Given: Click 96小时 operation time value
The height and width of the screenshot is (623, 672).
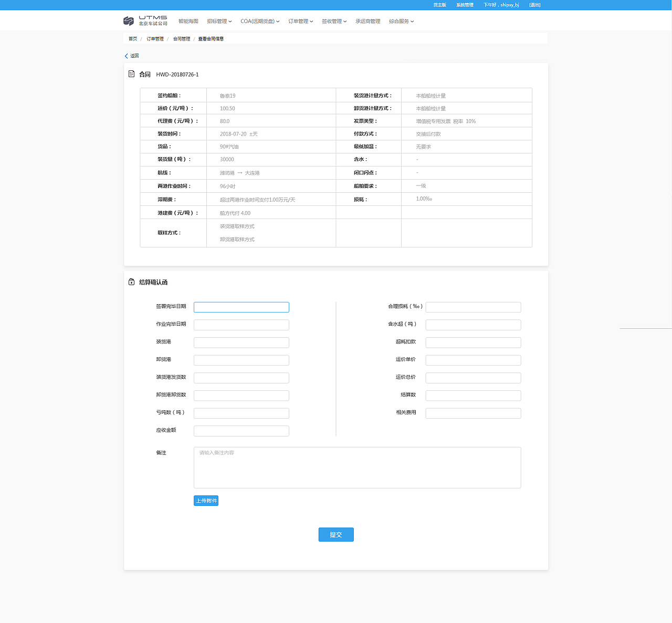Looking at the screenshot, I should [228, 186].
